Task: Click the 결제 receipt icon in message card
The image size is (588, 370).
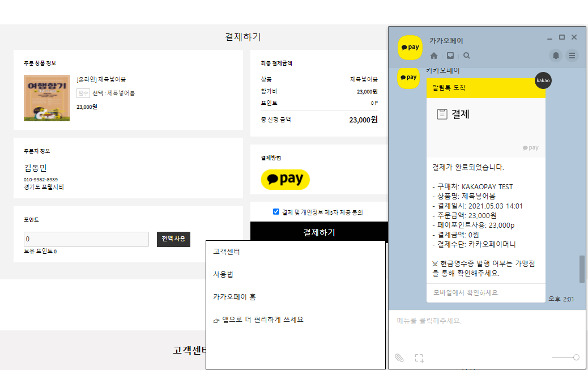Action: (x=442, y=114)
